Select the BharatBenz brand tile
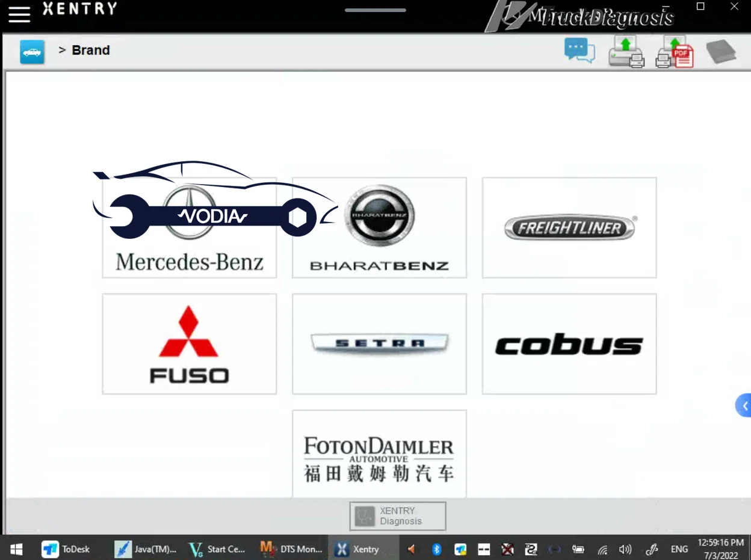The image size is (751, 560). 379,227
